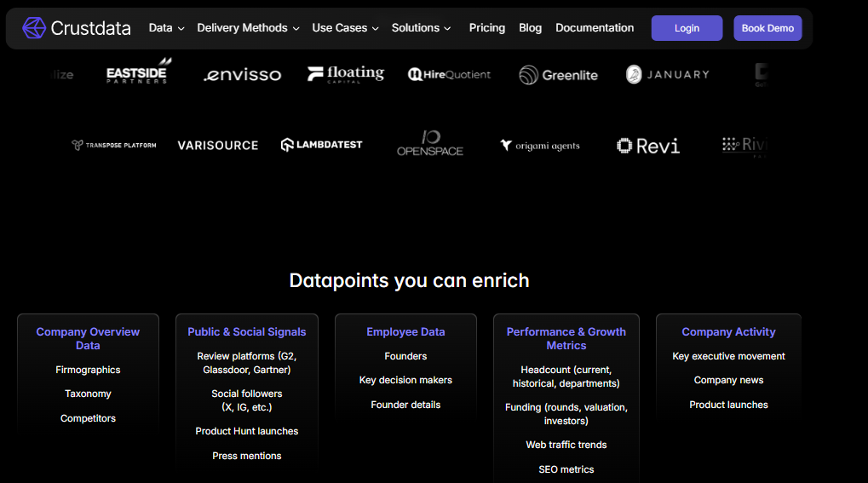Image resolution: width=868 pixels, height=483 pixels.
Task: Click the Crustdata globe logo icon
Action: 34,28
